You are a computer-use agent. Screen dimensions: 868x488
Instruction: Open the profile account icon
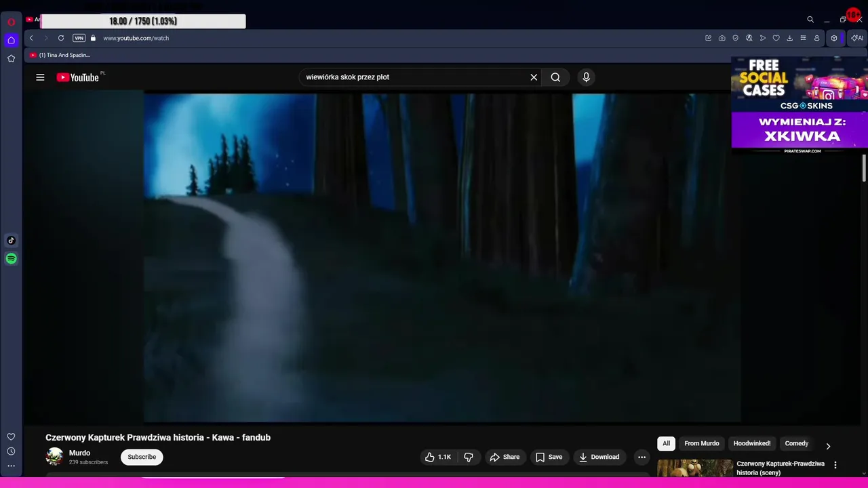[x=817, y=38]
